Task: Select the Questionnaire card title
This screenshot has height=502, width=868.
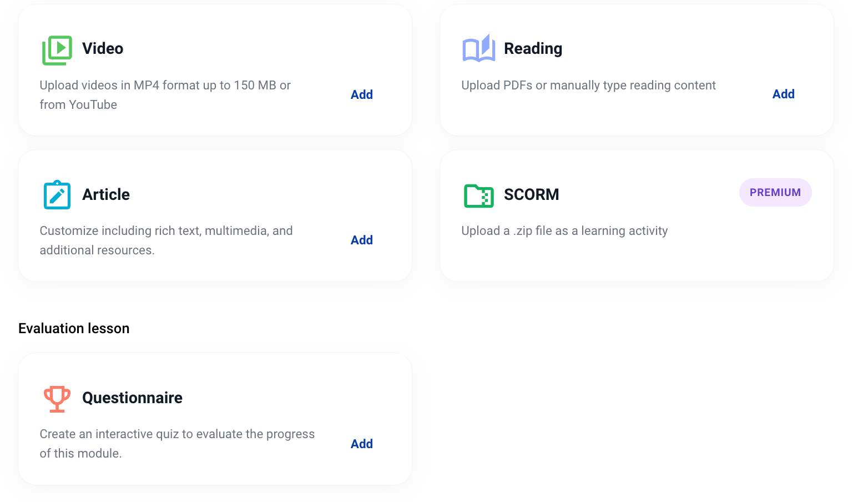Action: (132, 398)
